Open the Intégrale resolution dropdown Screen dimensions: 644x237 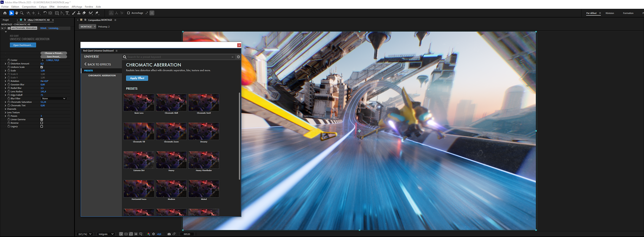tap(106, 234)
